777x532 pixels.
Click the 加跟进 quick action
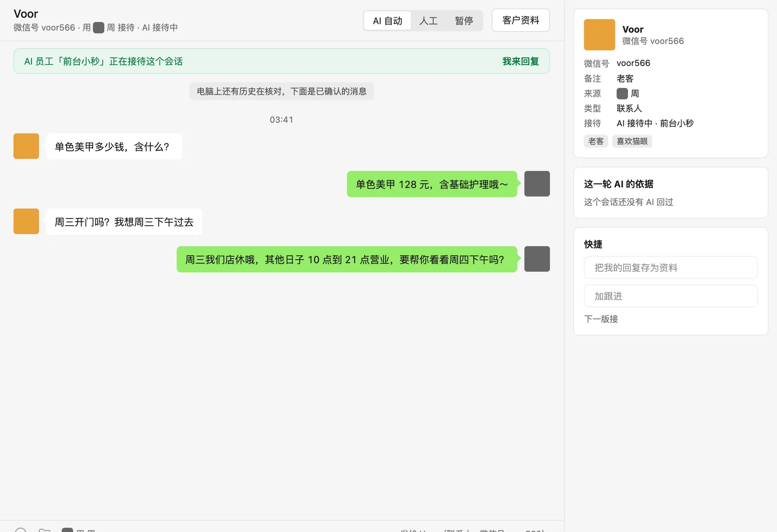coord(671,296)
